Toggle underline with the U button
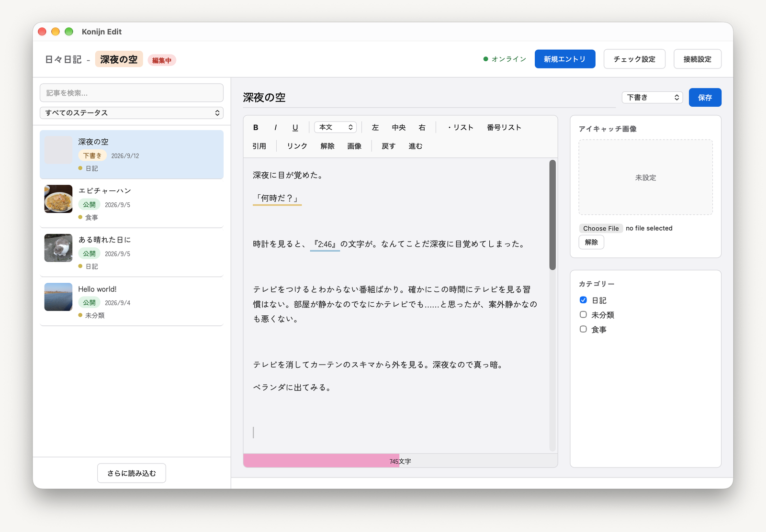The image size is (766, 532). pos(295,127)
